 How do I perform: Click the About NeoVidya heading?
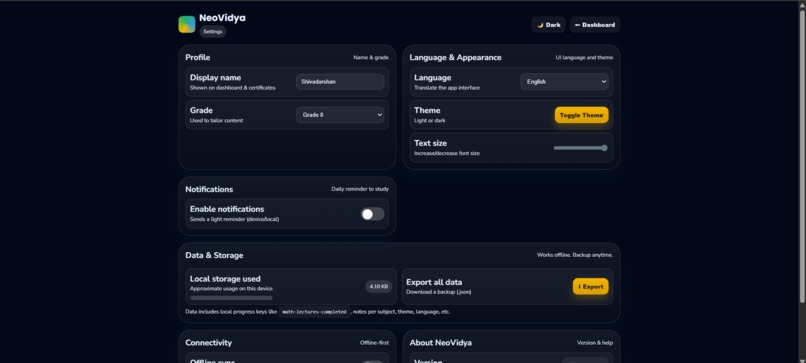point(441,342)
